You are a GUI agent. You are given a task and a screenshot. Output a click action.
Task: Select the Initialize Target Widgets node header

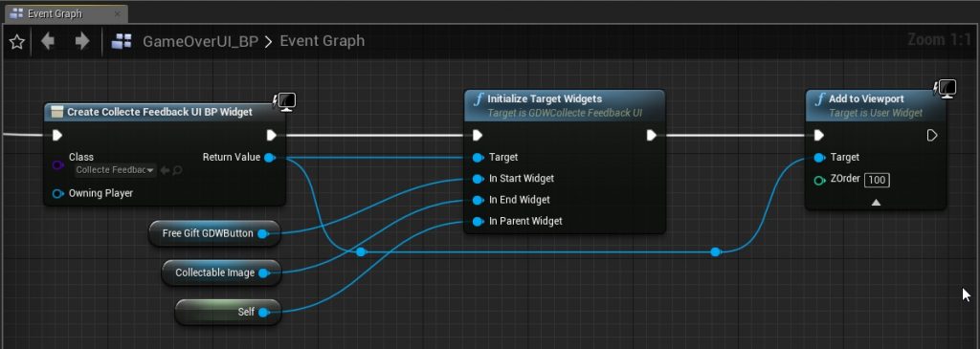tap(565, 105)
